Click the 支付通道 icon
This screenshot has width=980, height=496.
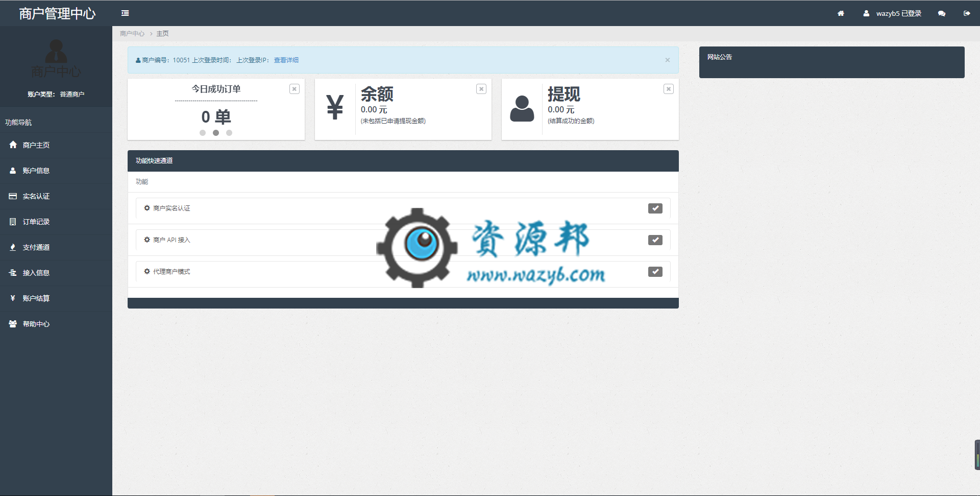pos(13,247)
